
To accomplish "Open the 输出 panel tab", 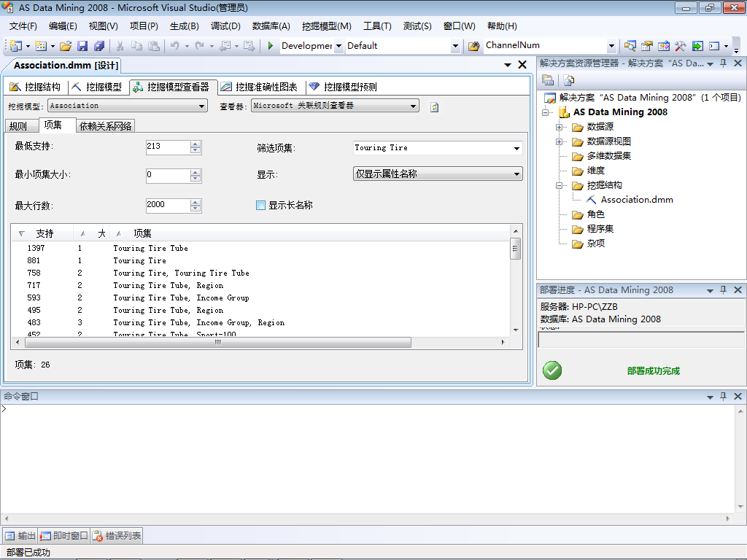I will point(20,536).
